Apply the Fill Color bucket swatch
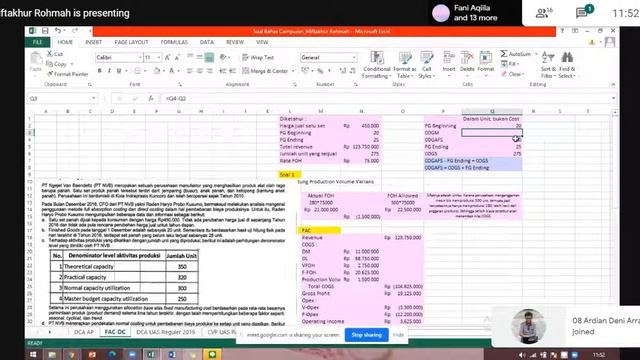Viewport: 640px width, 360px height. 157,71
